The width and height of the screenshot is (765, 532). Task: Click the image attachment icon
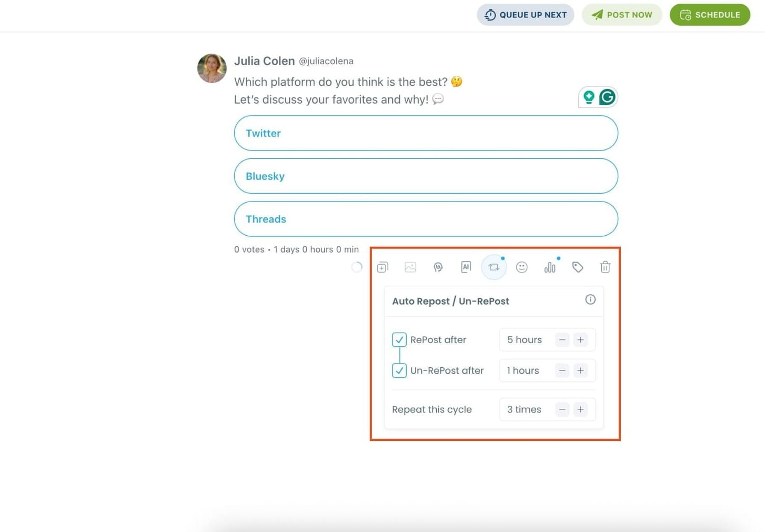[410, 267]
